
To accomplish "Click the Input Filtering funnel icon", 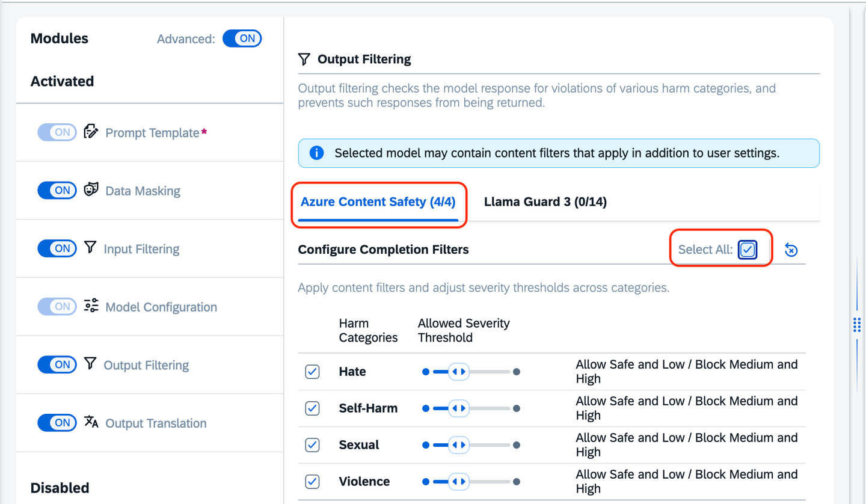I will pyautogui.click(x=90, y=247).
